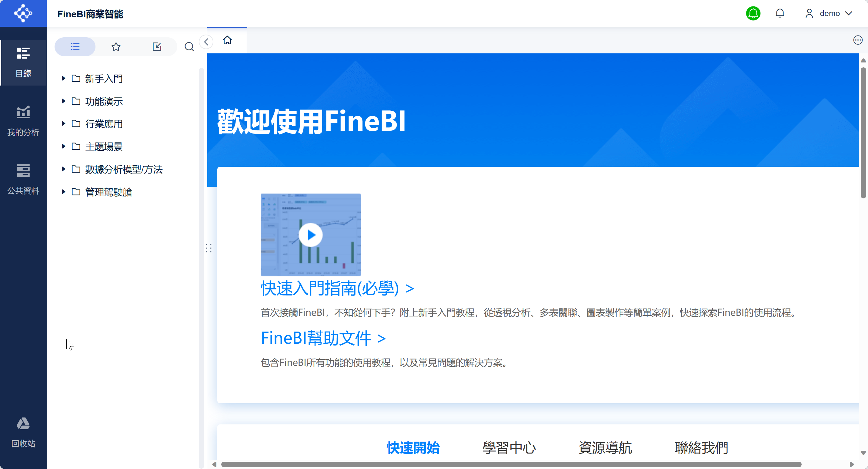Click the home tab icon
This screenshot has width=868, height=469.
coord(227,40)
